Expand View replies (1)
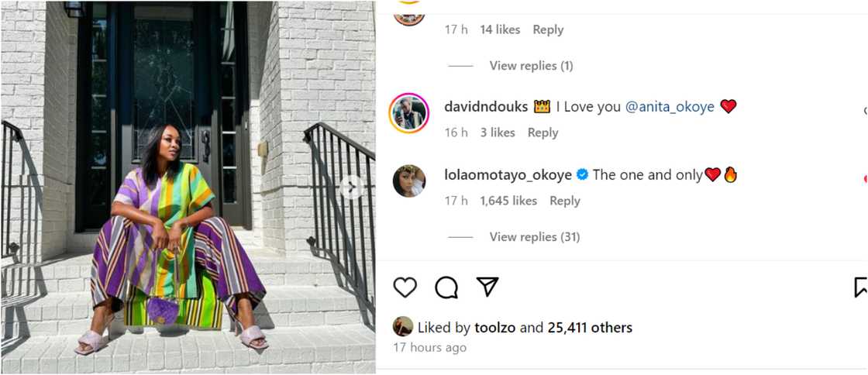This screenshot has width=868, height=375. (531, 66)
